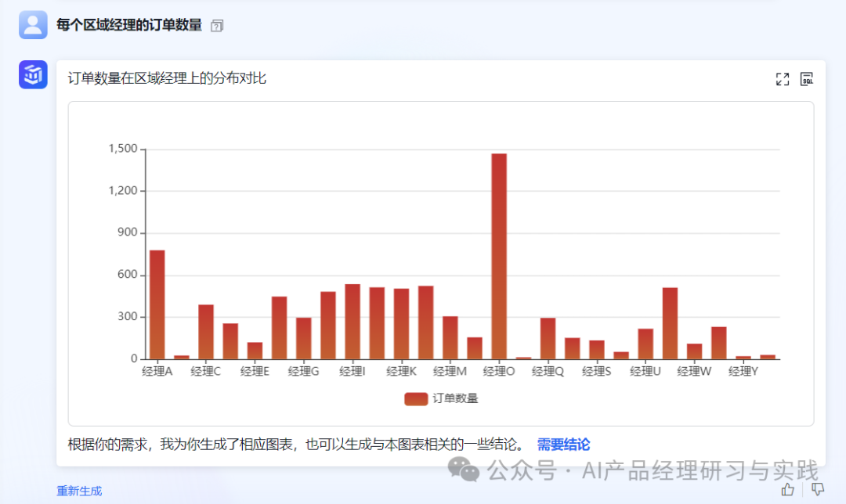846x504 pixels.
Task: Select the bar for 经理M
Action: point(450,338)
